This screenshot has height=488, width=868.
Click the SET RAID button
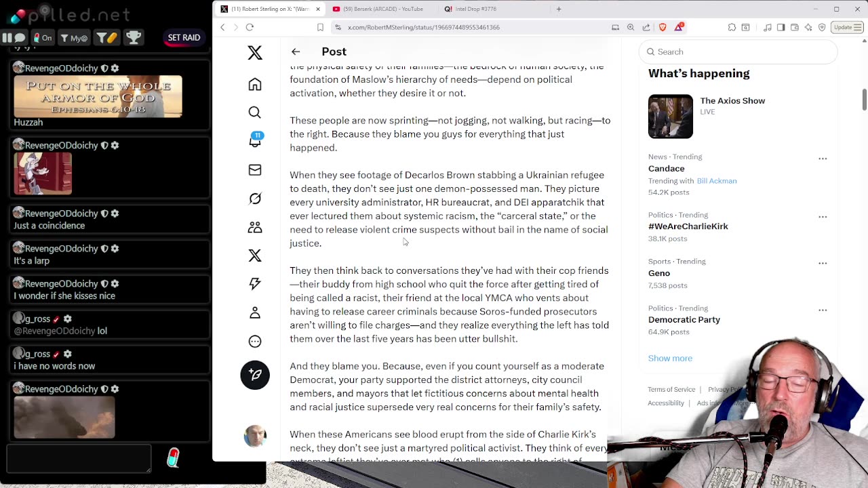tap(184, 38)
